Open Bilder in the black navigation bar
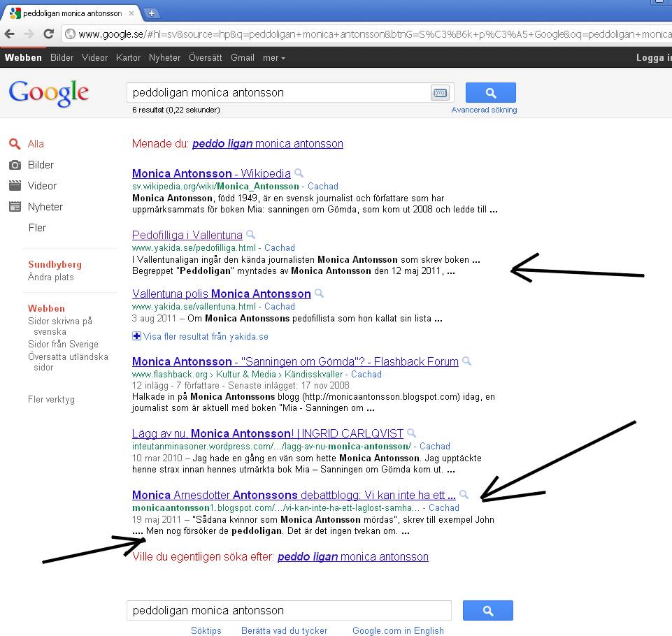 click(x=62, y=57)
